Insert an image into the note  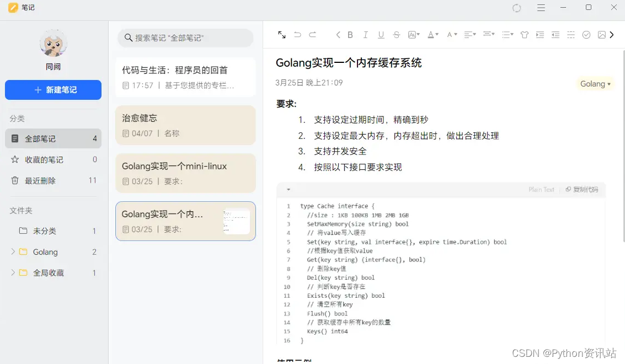tap(601, 35)
